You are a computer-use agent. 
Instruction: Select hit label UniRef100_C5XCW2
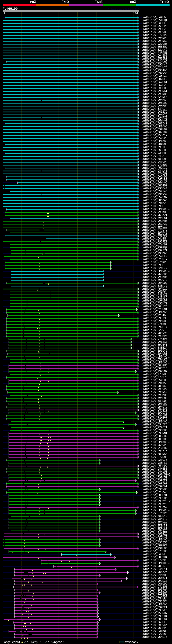(x=154, y=283)
